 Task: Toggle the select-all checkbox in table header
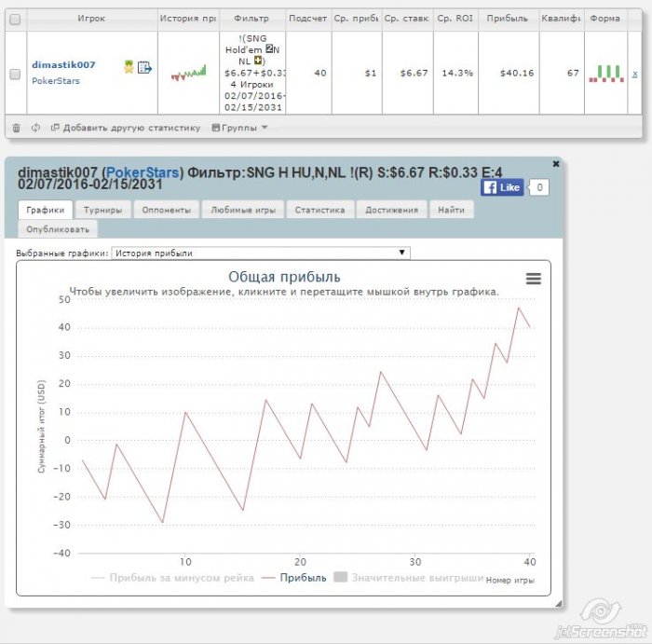point(15,20)
